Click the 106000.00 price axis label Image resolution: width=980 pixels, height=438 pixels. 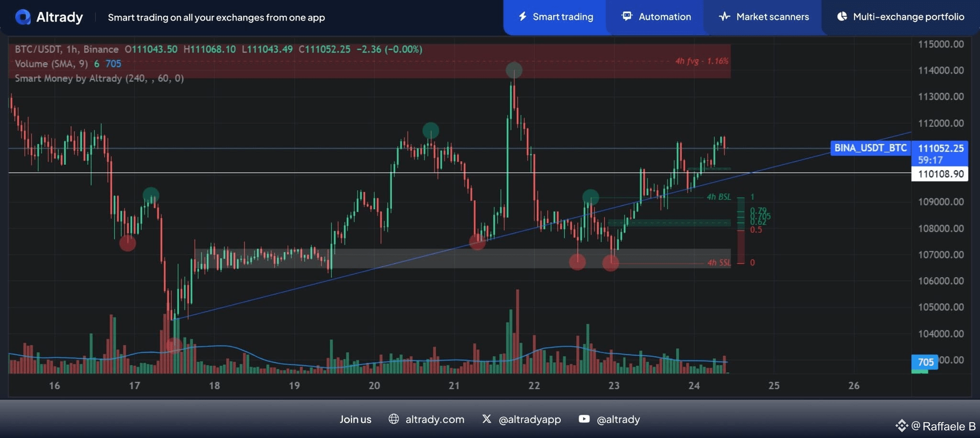[x=941, y=281]
